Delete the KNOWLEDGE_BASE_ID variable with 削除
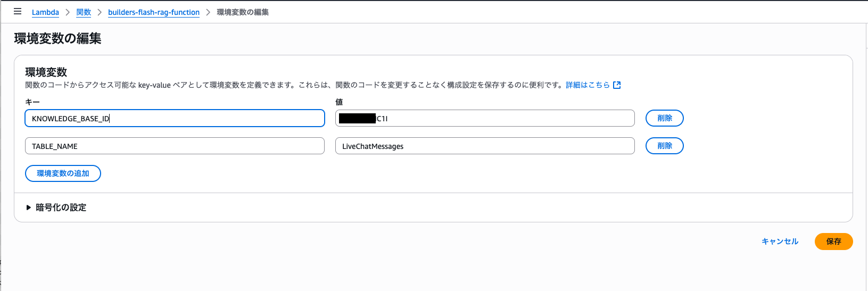This screenshot has width=868, height=291. [664, 118]
